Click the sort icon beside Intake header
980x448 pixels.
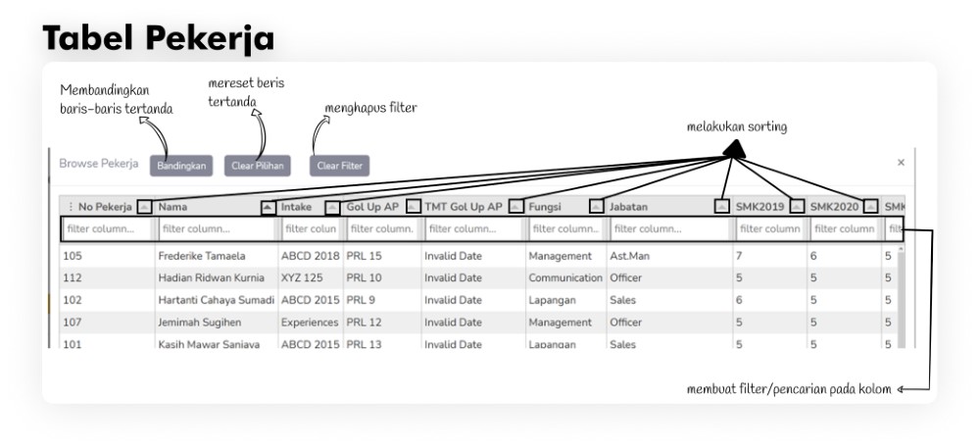(x=332, y=207)
